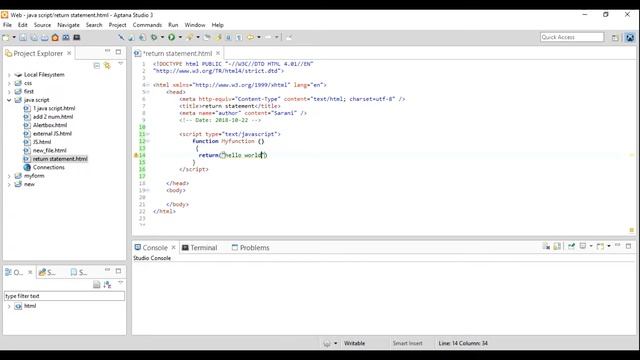640x360 pixels.
Task: Open the Navigate menu
Action: 68,25
